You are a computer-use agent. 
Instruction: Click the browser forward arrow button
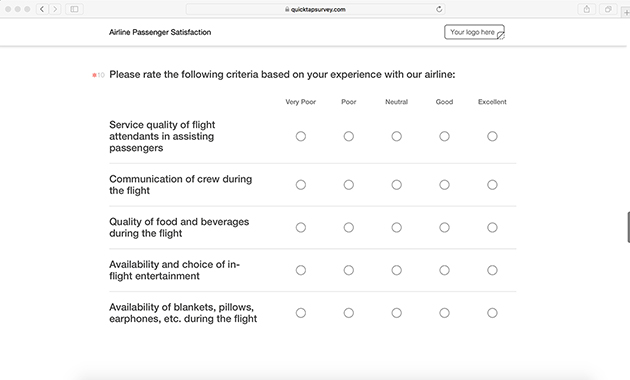55,9
